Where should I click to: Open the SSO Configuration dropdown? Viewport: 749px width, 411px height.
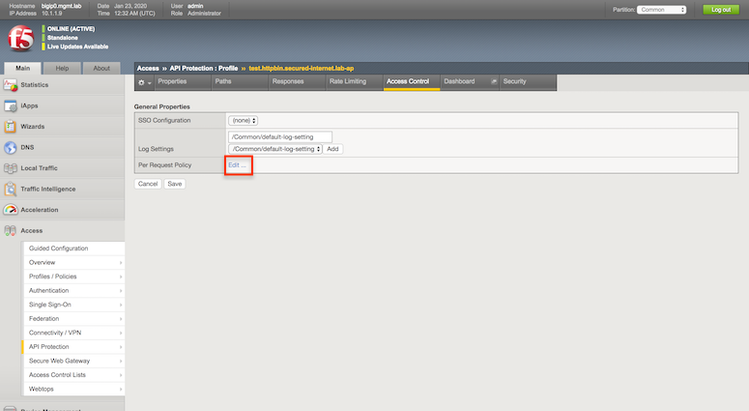tap(243, 120)
